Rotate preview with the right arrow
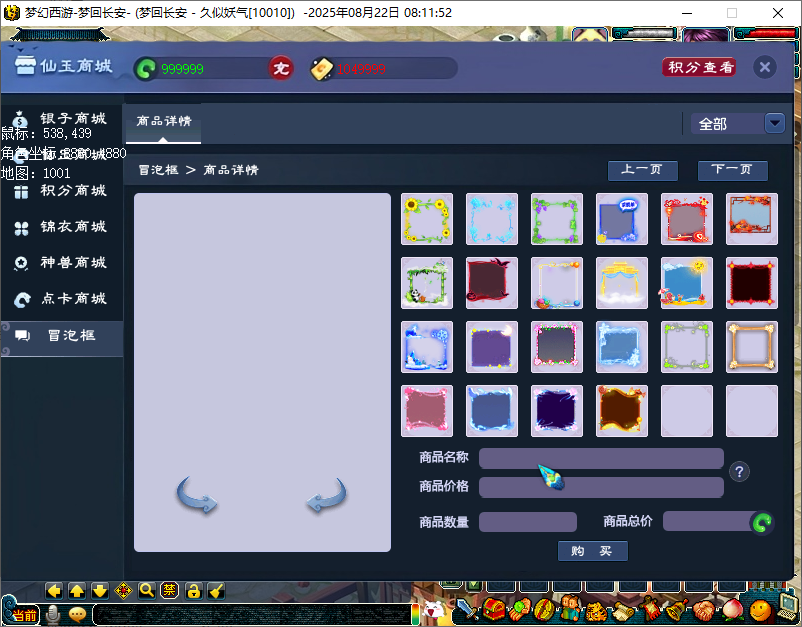802x627 pixels. coord(326,496)
